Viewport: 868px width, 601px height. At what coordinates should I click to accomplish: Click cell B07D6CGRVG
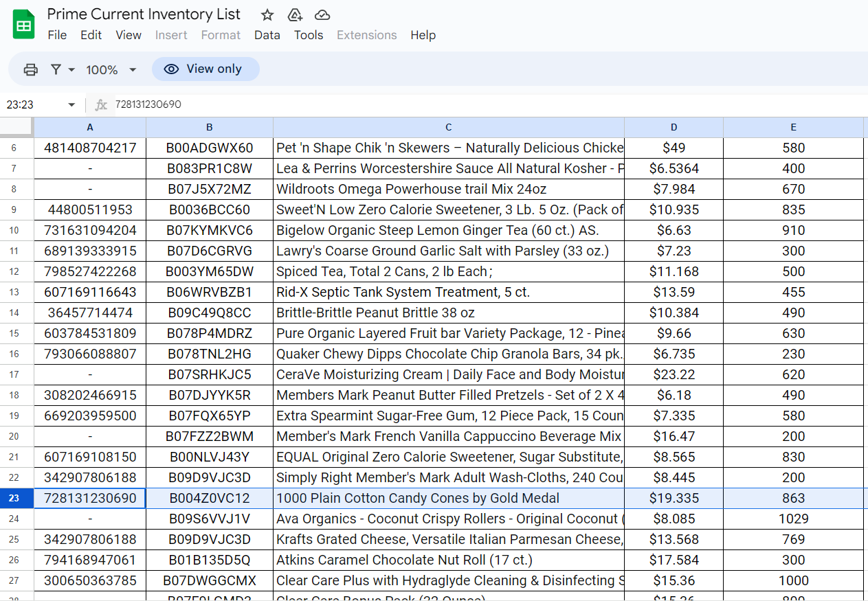click(x=210, y=251)
